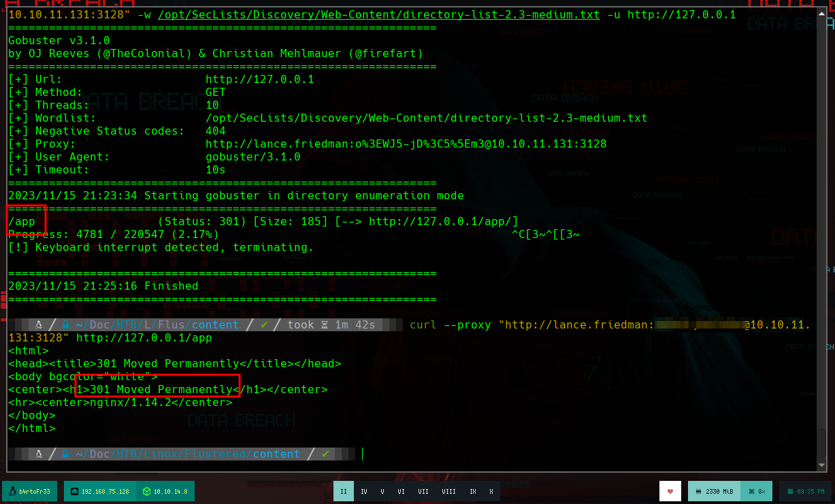
Task: Click the network icon beside 192.168.75.128
Action: pos(75,491)
